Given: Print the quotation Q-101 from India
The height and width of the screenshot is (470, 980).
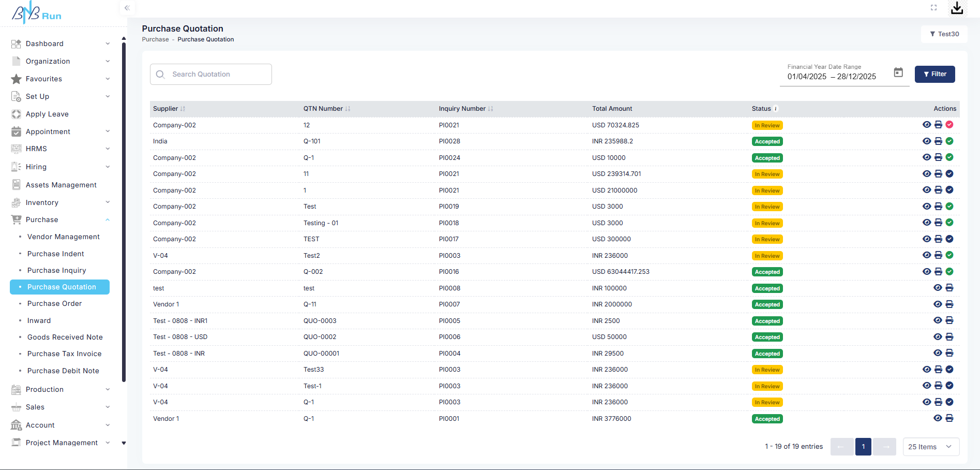Looking at the screenshot, I should [938, 141].
